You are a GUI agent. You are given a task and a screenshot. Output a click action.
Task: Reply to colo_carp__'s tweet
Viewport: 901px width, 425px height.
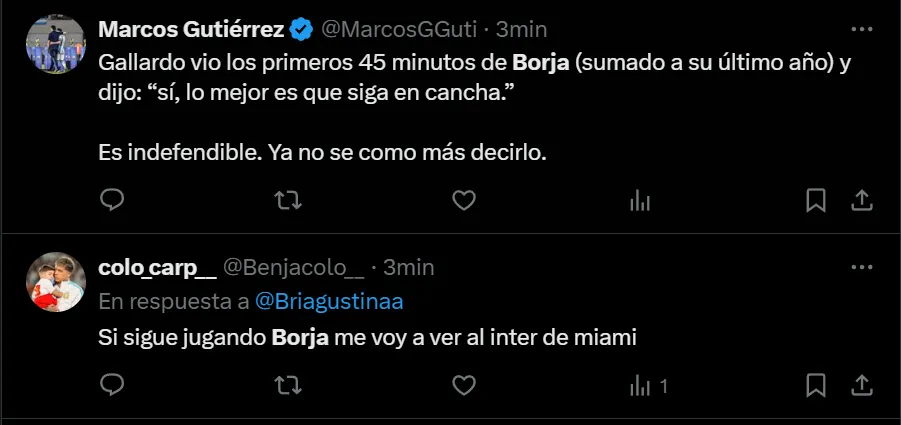[113, 385]
